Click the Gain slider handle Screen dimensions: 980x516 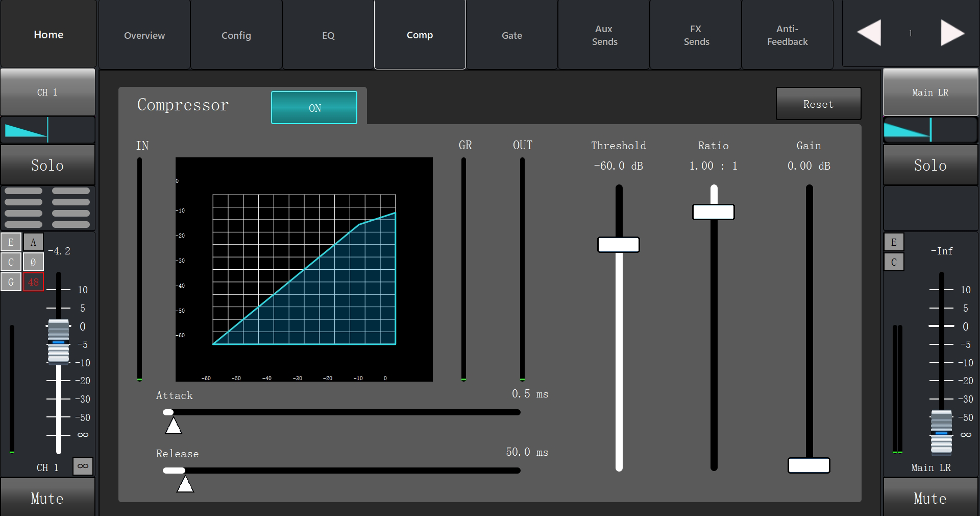point(809,465)
